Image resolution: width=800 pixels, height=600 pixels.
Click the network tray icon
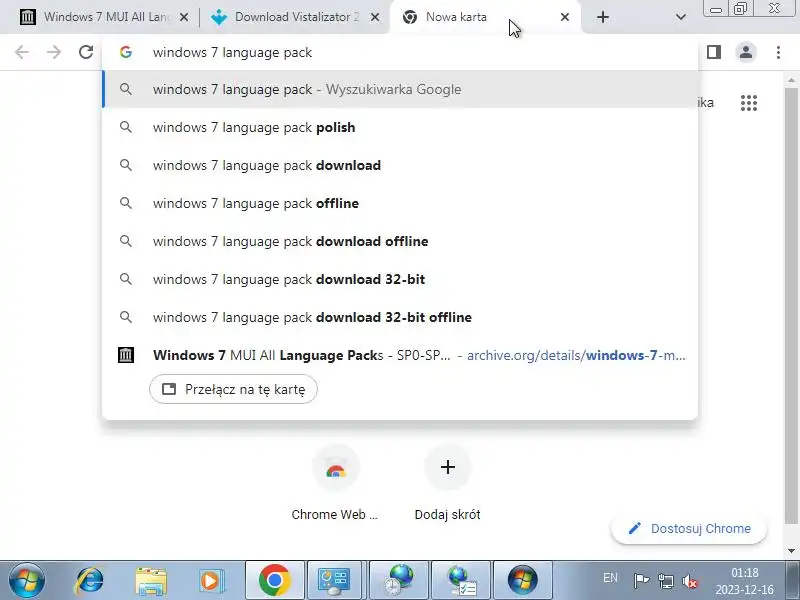click(665, 581)
